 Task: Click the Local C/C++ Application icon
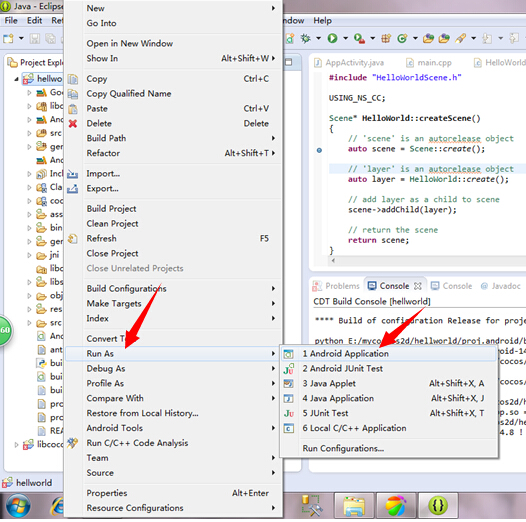click(288, 428)
